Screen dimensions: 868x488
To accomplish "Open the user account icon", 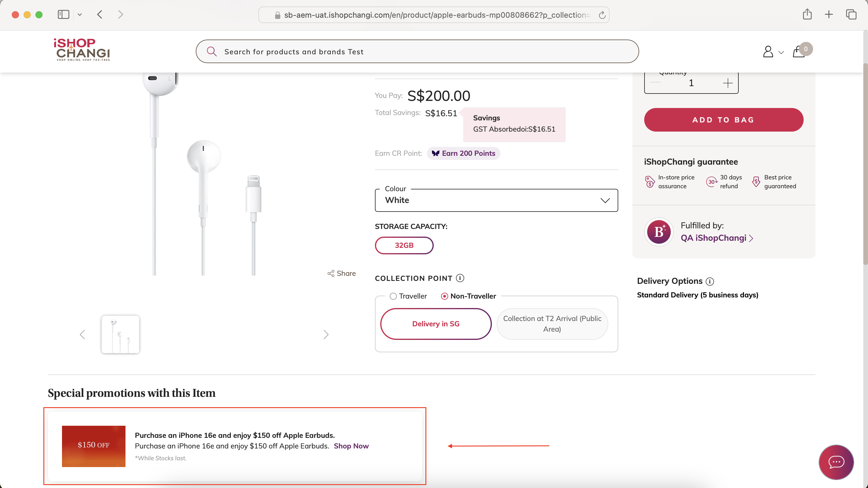I will tap(768, 52).
